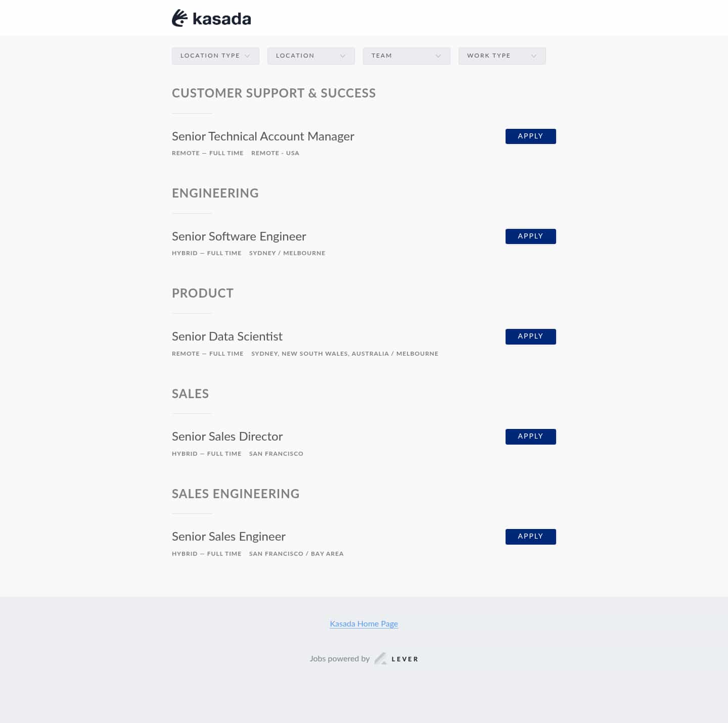The height and width of the screenshot is (723, 728).
Task: Click the ENGINEERING section heading
Action: click(215, 193)
